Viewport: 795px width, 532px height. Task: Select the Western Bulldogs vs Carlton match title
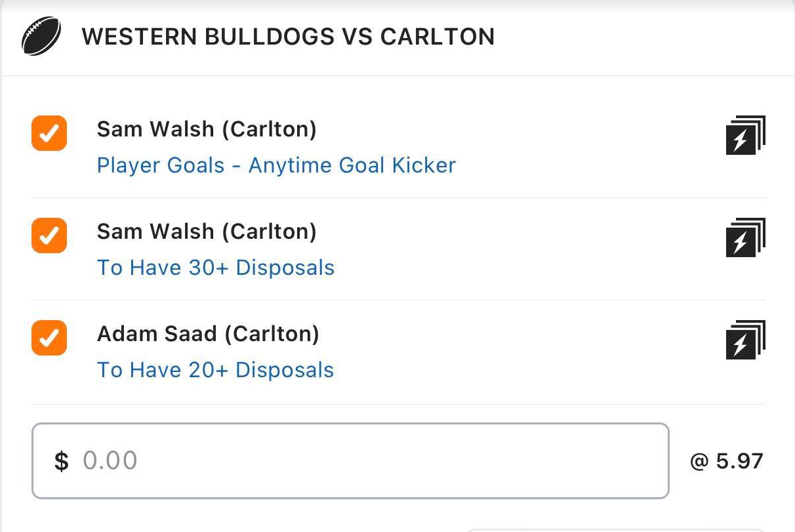point(288,37)
